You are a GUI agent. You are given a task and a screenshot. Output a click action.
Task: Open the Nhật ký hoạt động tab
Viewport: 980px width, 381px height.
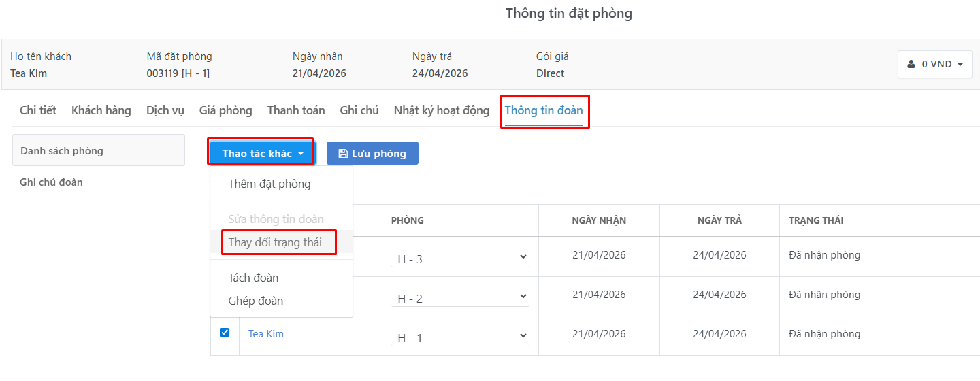click(x=442, y=110)
